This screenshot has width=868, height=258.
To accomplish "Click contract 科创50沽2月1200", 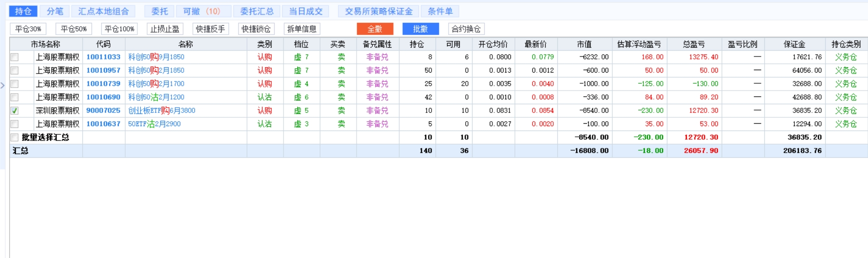I will [156, 97].
